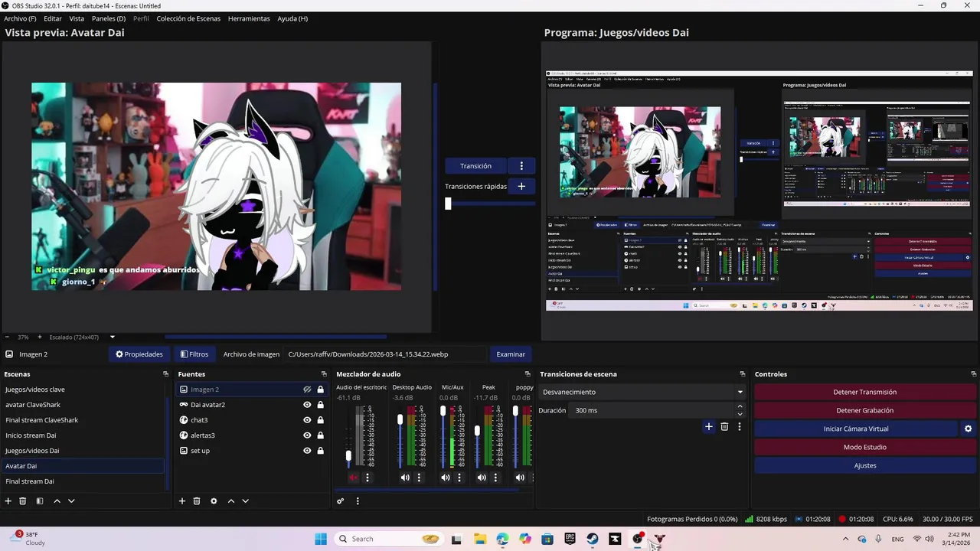Show hidden system tray icons chevron
The width and height of the screenshot is (980, 551).
click(x=845, y=539)
